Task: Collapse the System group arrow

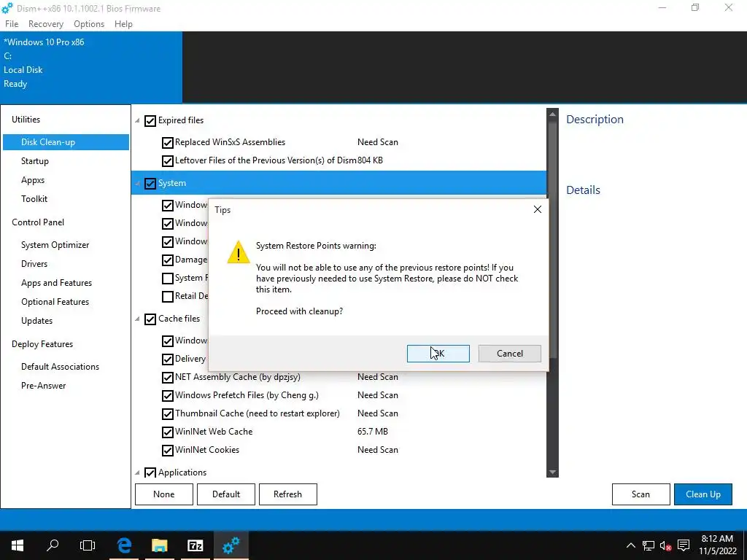Action: tap(137, 183)
